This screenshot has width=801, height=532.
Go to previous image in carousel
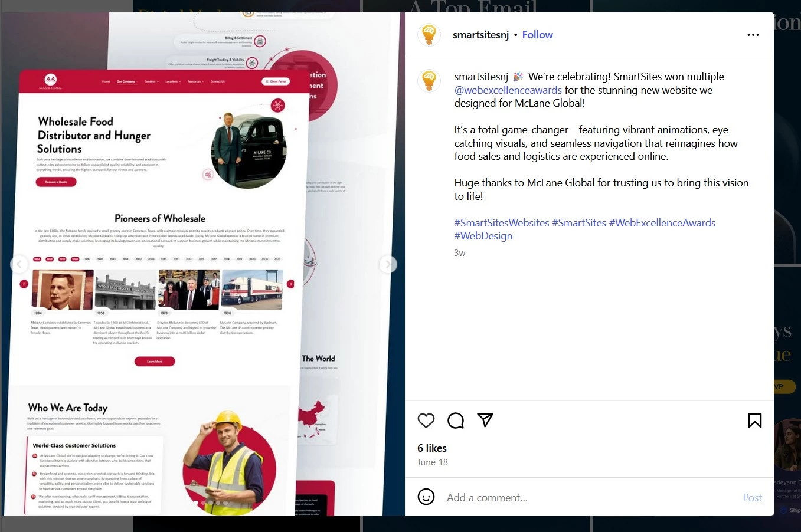tap(19, 264)
